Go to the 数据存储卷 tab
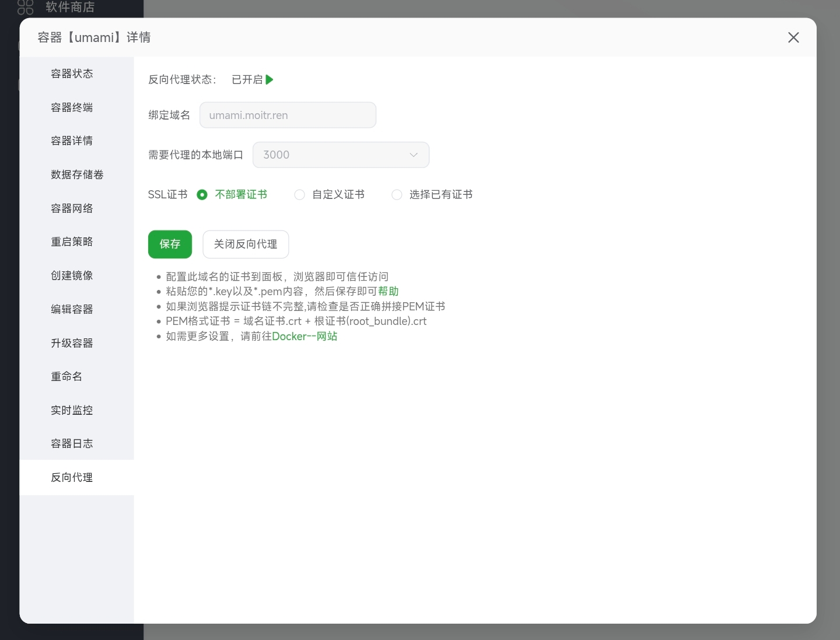 [77, 174]
